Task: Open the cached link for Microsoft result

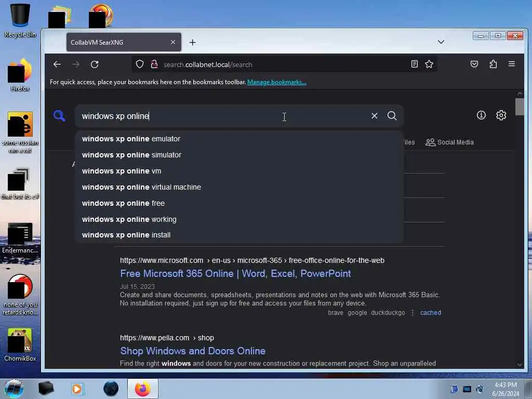Action: (x=431, y=313)
